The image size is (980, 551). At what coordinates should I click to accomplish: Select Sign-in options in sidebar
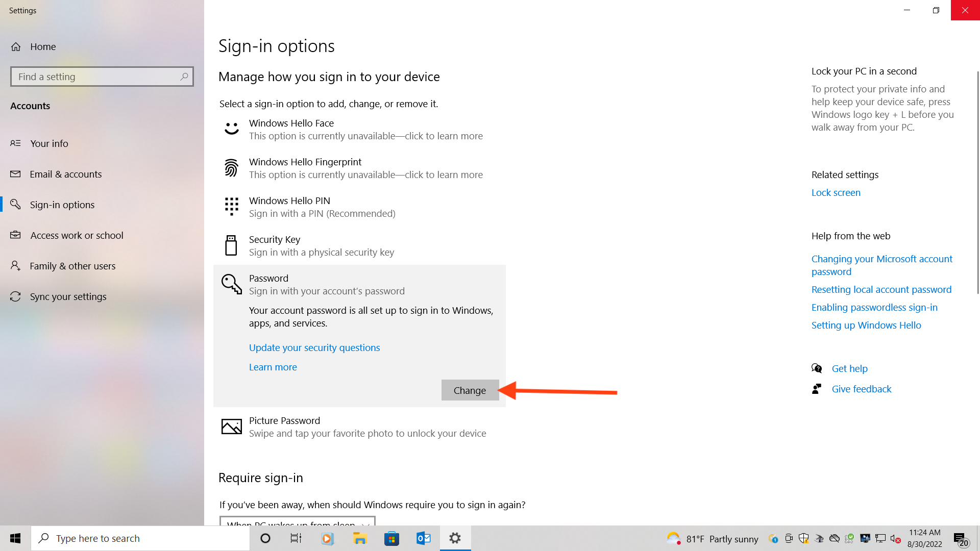pos(102,205)
